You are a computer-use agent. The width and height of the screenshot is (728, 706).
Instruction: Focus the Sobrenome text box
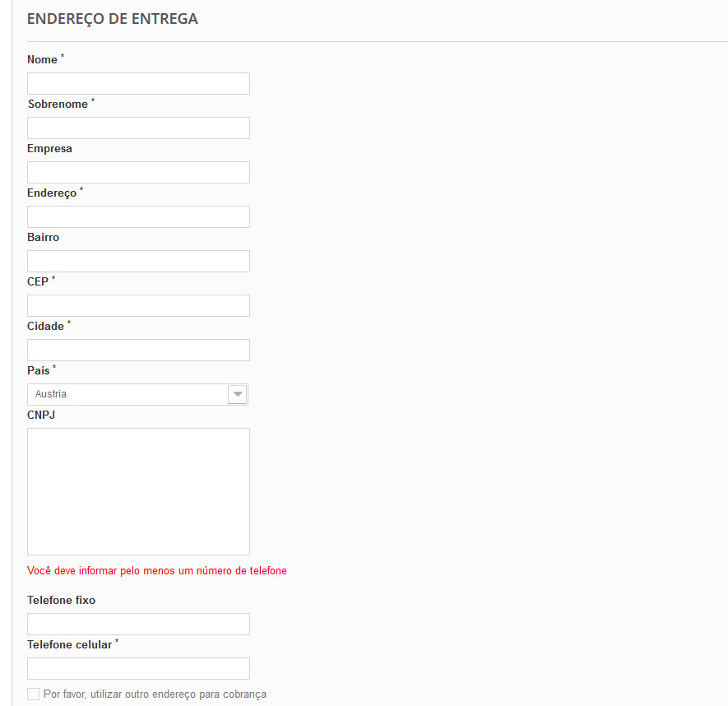138,128
